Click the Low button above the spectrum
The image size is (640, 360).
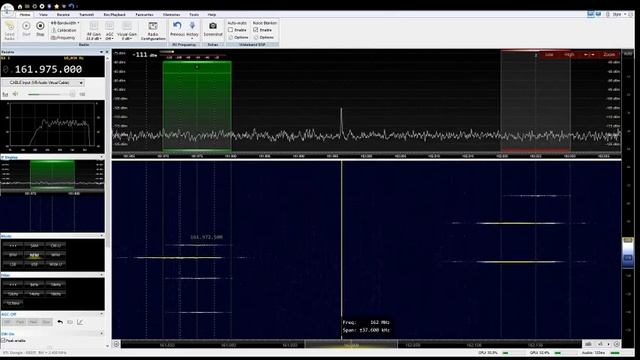549,54
